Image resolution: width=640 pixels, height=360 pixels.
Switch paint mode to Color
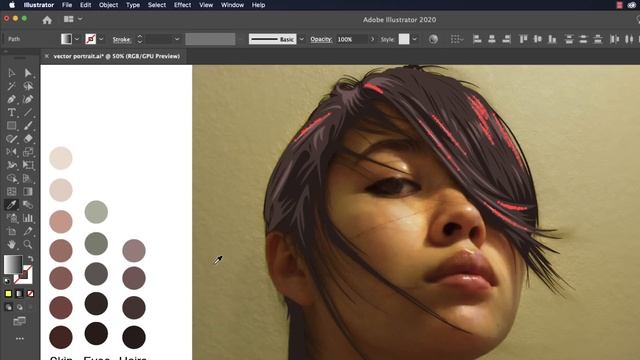click(x=9, y=293)
